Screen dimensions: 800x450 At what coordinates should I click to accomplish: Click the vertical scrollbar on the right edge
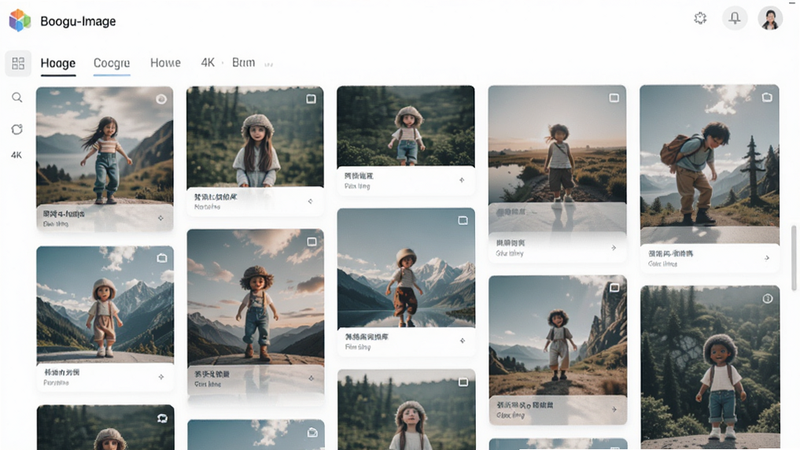[x=793, y=258]
